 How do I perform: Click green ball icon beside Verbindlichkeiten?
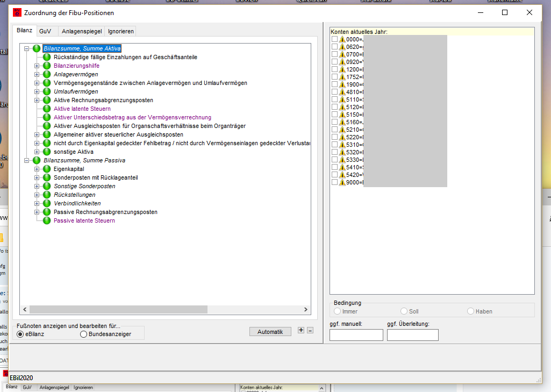pos(47,203)
